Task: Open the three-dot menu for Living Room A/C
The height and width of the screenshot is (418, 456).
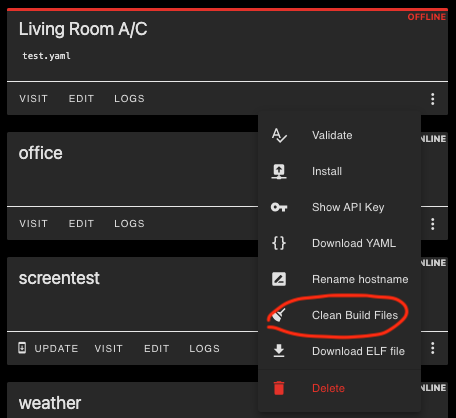Action: 433,99
